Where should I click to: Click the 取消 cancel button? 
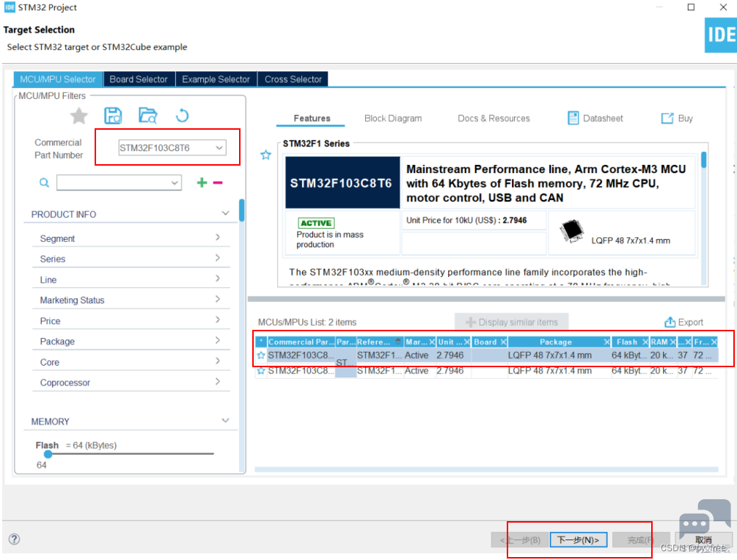[703, 540]
